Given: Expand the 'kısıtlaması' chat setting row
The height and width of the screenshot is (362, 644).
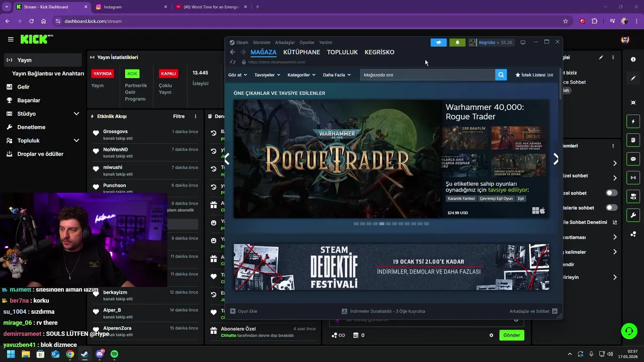Looking at the screenshot, I should pos(615,237).
